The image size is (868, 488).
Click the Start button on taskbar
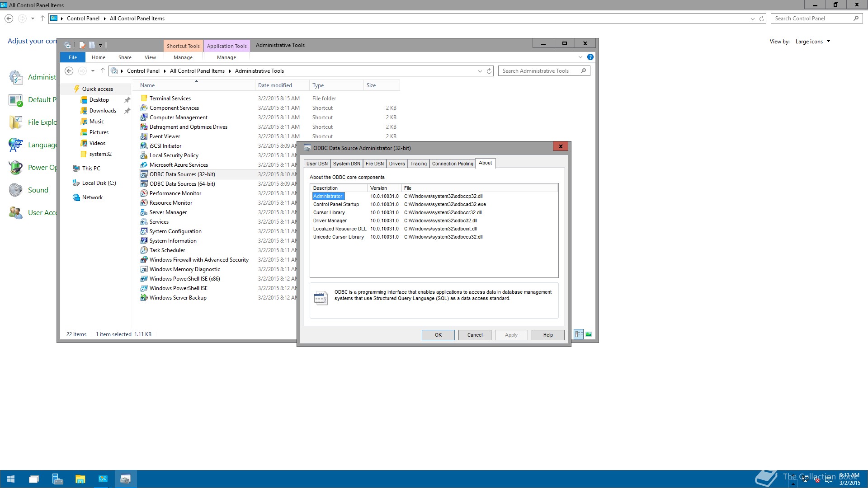click(11, 479)
